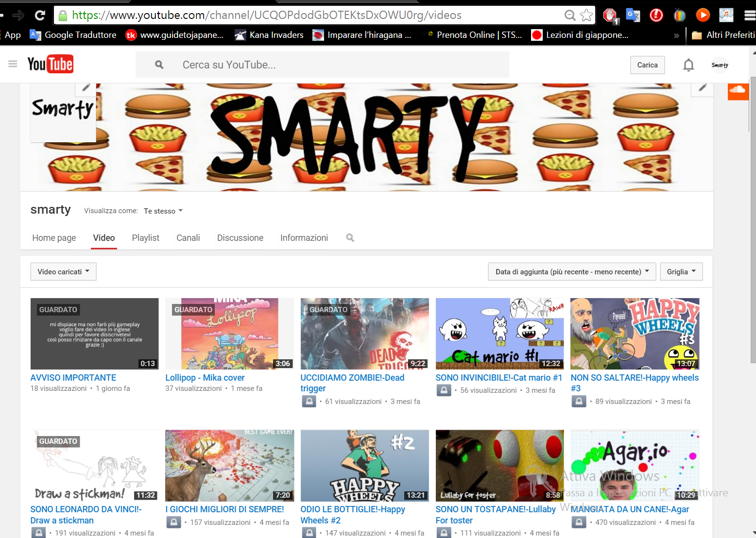This screenshot has height=538, width=756.
Task: Open the Draw a stickman thumbnail
Action: point(95,465)
